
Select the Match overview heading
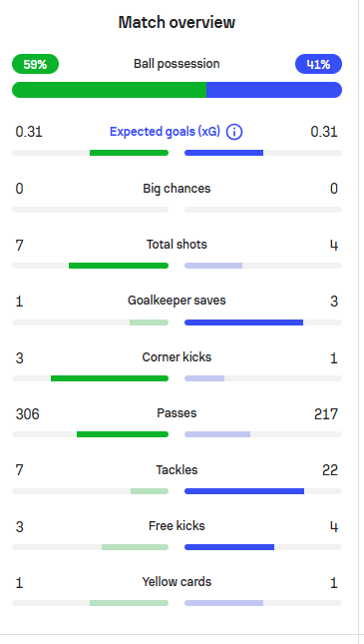(177, 22)
